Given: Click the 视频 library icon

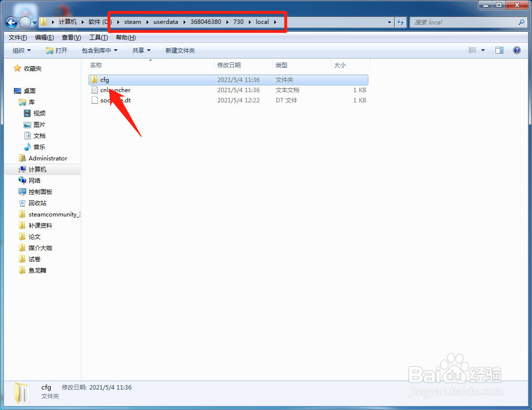Looking at the screenshot, I should (x=27, y=113).
